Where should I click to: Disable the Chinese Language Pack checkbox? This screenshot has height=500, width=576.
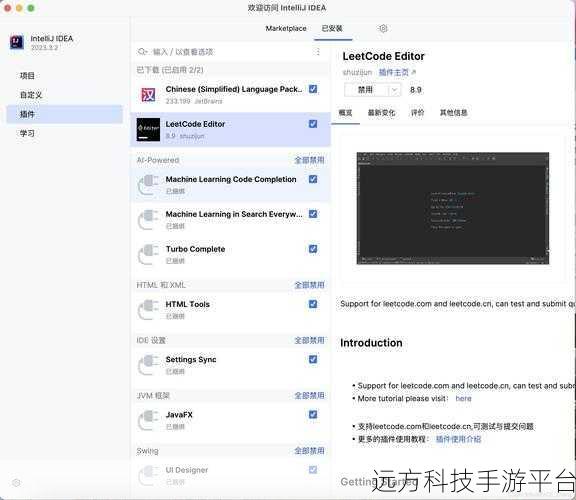(313, 89)
